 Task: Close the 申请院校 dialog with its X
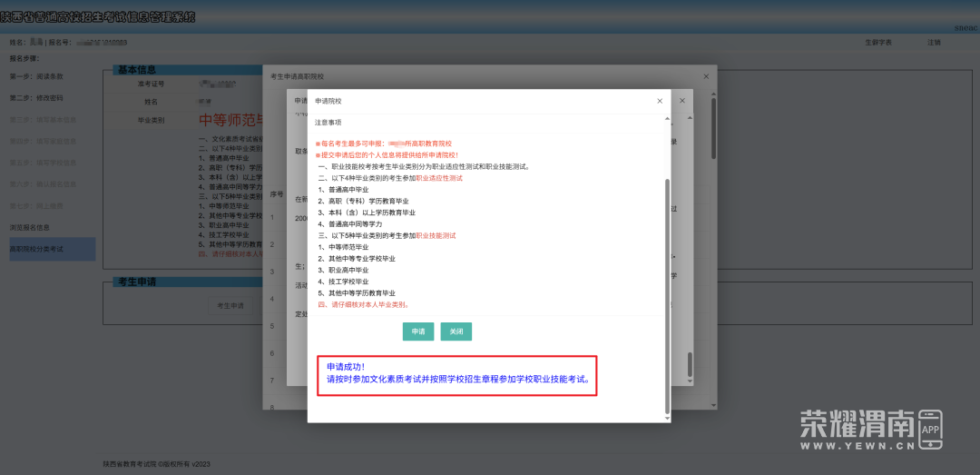coord(660,101)
